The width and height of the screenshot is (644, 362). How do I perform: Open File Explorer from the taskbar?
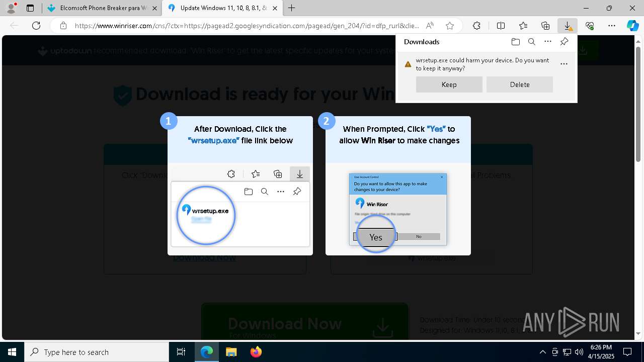click(x=231, y=352)
